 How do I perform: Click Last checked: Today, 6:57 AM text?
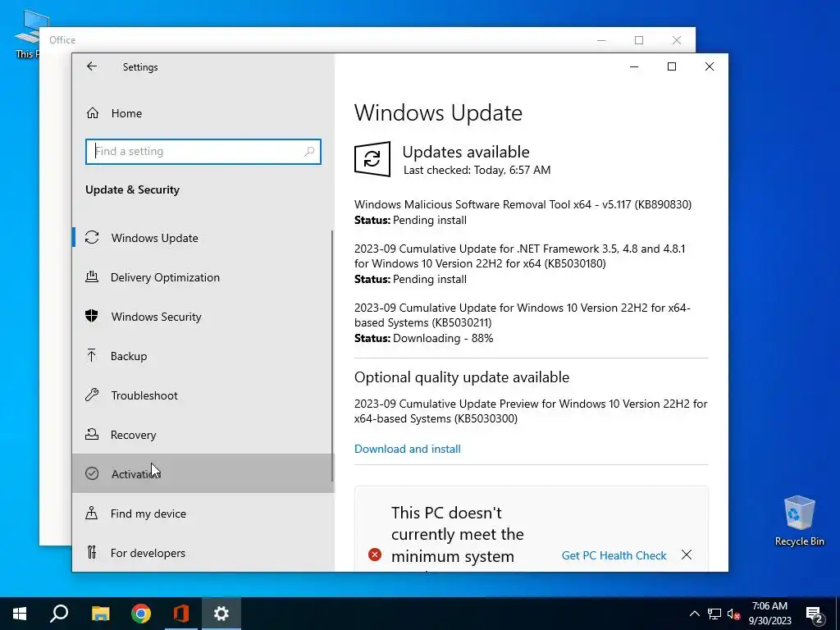click(x=477, y=171)
